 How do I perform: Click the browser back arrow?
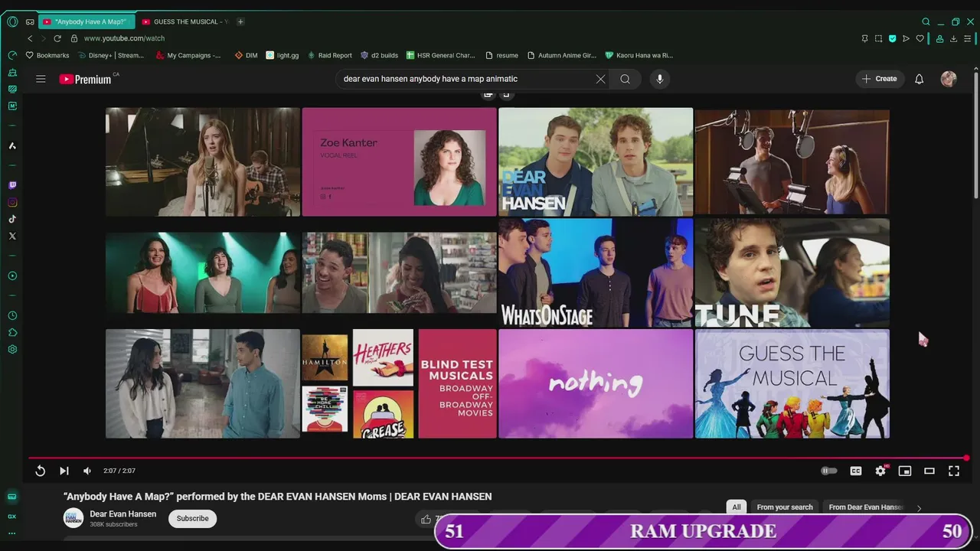click(x=30, y=38)
